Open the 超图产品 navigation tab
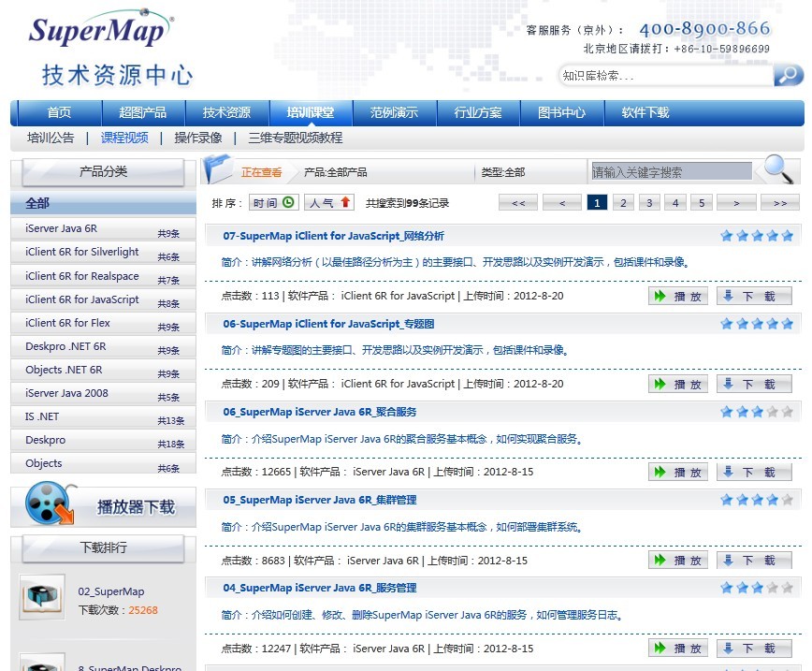The height and width of the screenshot is (671, 812). click(x=143, y=112)
